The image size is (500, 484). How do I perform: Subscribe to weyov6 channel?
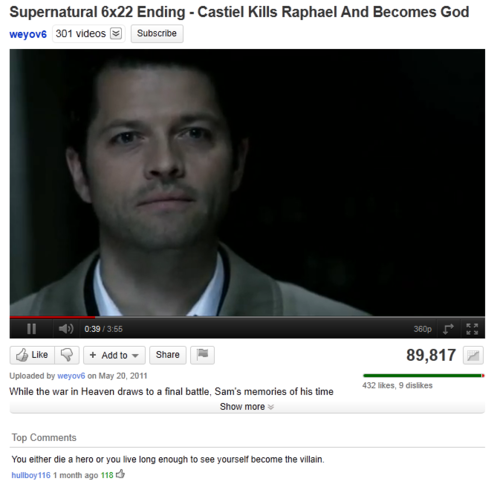[x=157, y=34]
